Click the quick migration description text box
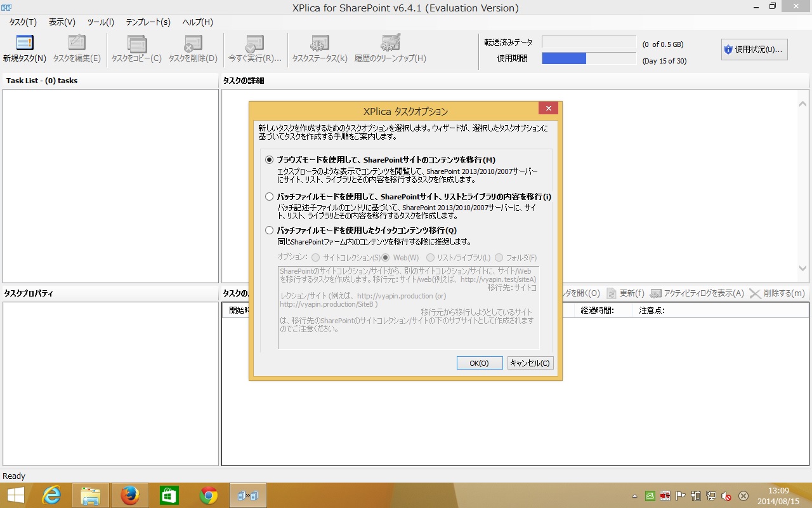The image size is (812, 508). coord(409,307)
